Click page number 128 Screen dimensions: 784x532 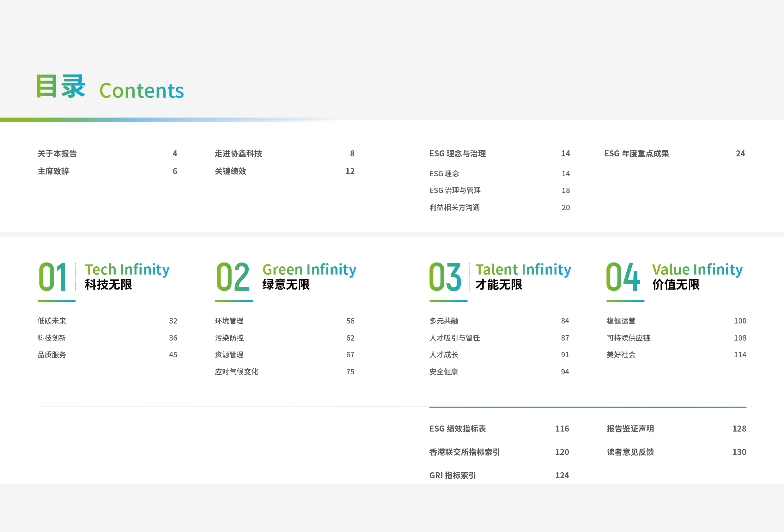[x=739, y=429]
